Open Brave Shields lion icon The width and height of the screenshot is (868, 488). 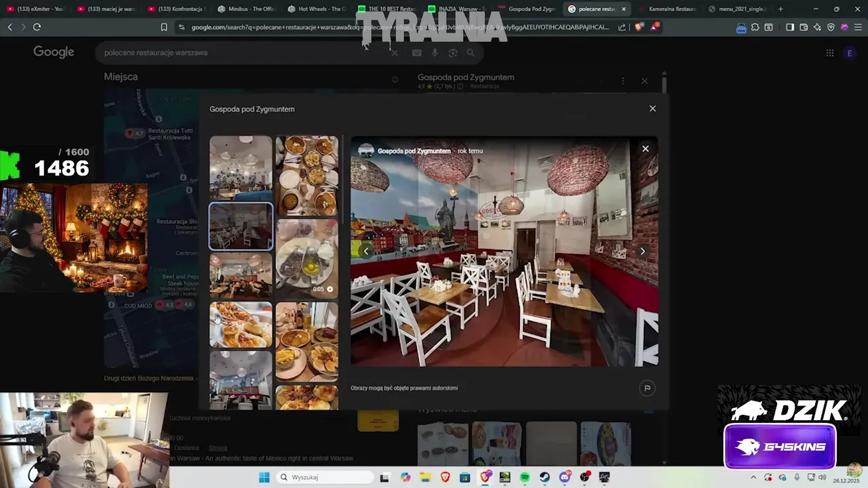point(639,27)
